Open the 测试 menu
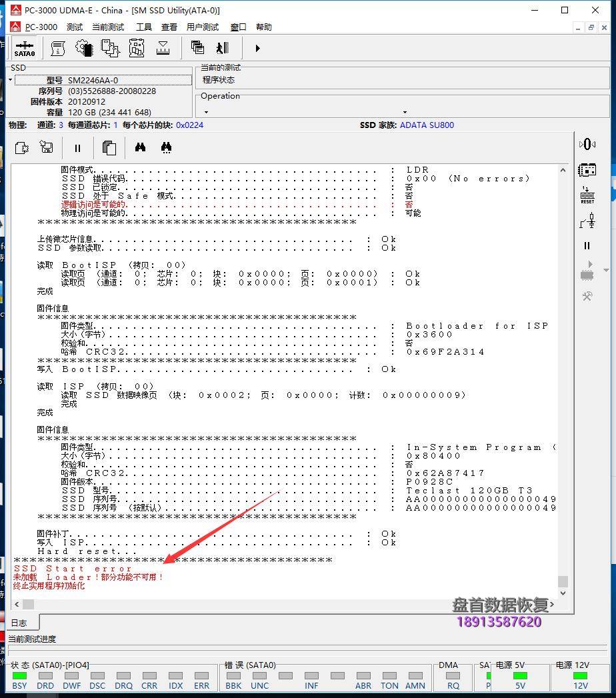The width and height of the screenshot is (616, 698). click(x=75, y=27)
